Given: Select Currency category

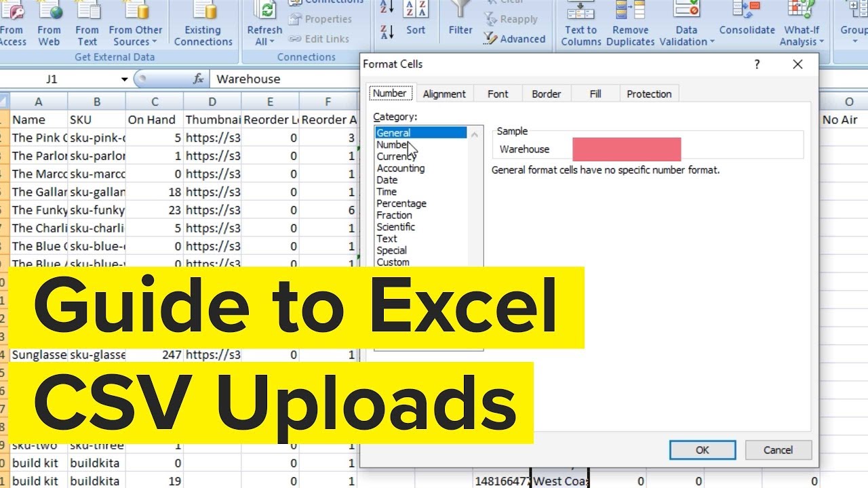Looking at the screenshot, I should (x=420, y=157).
